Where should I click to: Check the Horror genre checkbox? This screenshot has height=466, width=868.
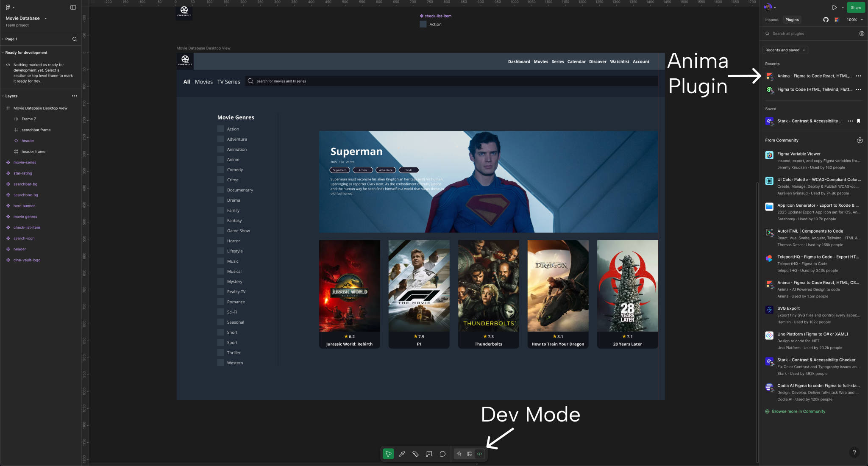(x=221, y=241)
